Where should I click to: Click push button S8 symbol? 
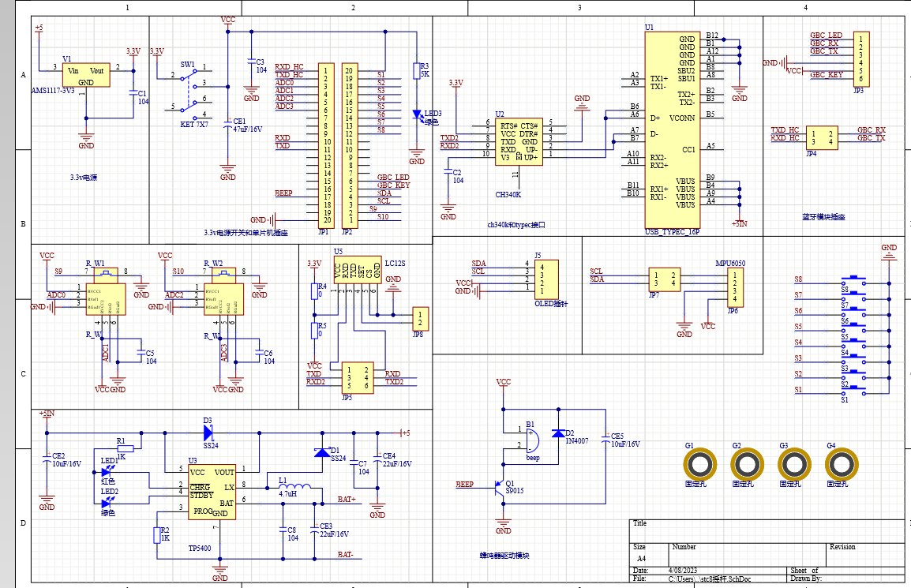coord(854,280)
